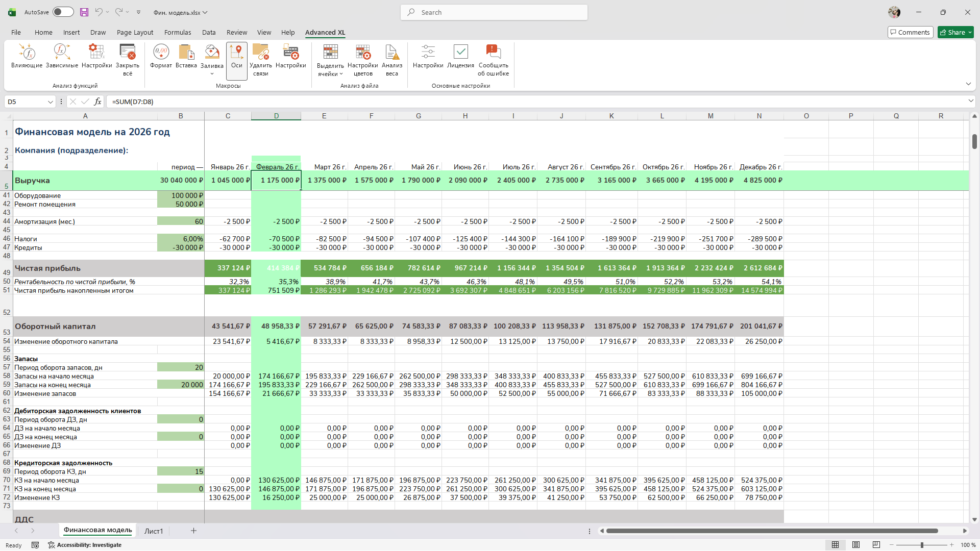This screenshot has width=980, height=551.
Task: Click the Share button
Action: pyautogui.click(x=952, y=32)
